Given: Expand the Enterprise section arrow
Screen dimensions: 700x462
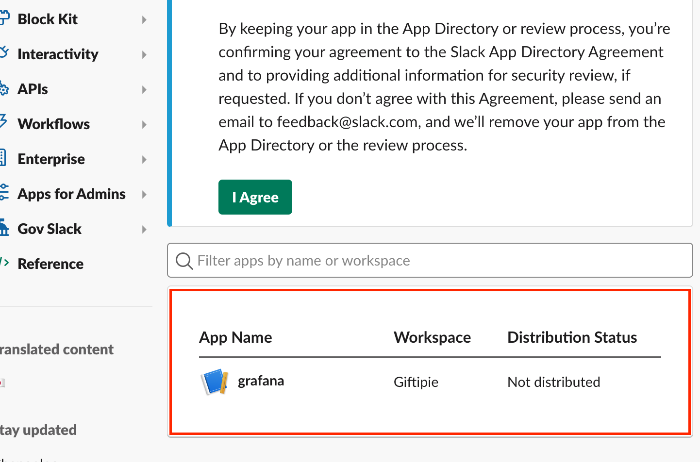Looking at the screenshot, I should tap(144, 159).
